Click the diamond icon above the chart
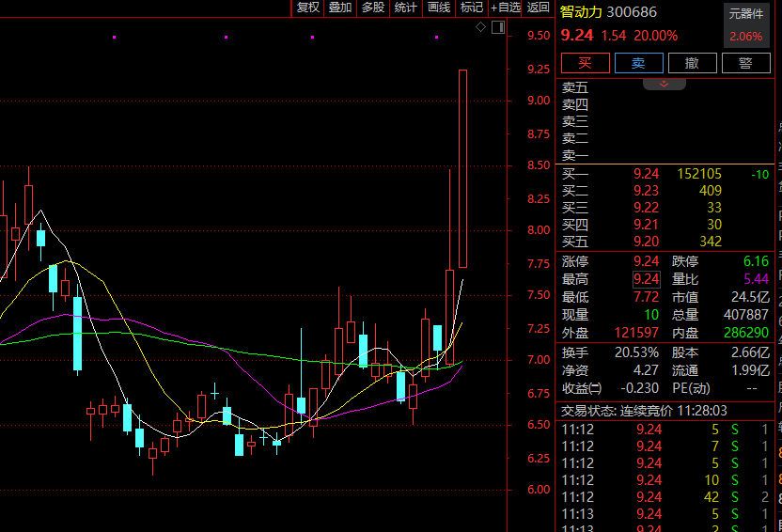The image size is (782, 532). [x=481, y=27]
